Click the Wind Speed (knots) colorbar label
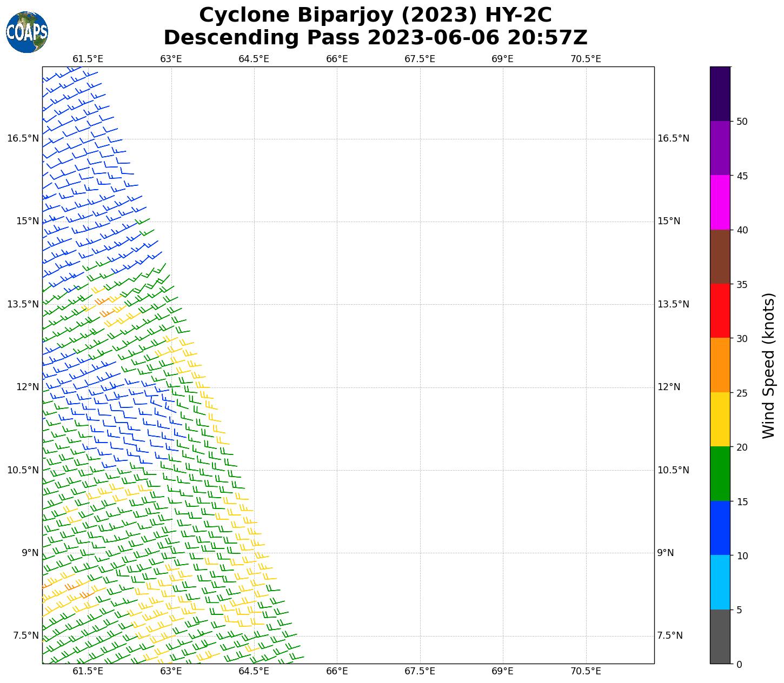 click(x=768, y=365)
